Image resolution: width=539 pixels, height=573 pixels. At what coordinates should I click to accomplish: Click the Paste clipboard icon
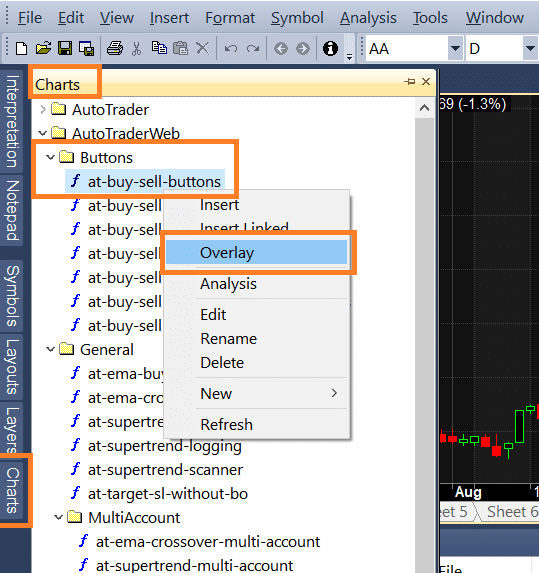point(180,48)
